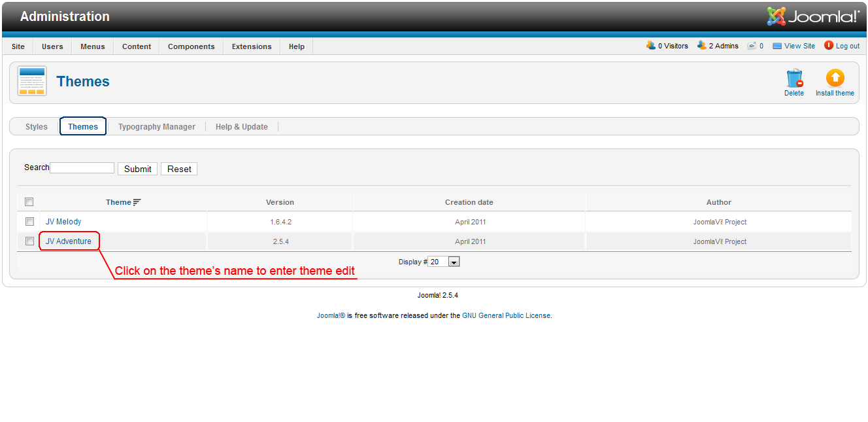Viewport: 868px width, 422px height.
Task: Open the Menus menu
Action: tap(93, 46)
